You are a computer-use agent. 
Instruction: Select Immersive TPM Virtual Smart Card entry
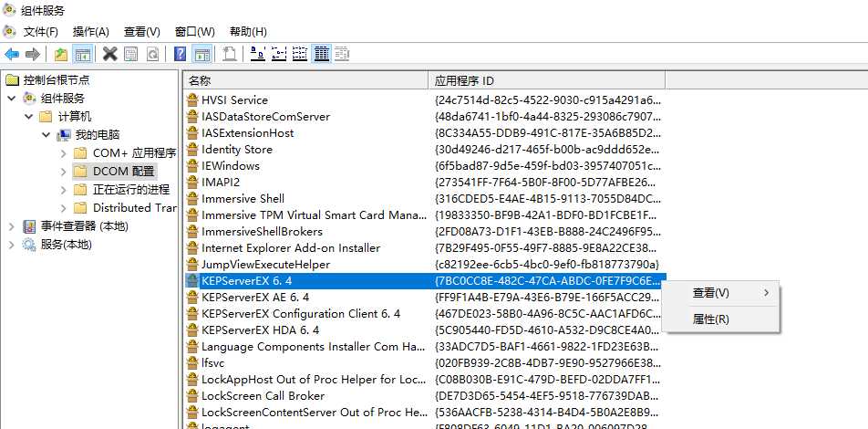click(314, 215)
